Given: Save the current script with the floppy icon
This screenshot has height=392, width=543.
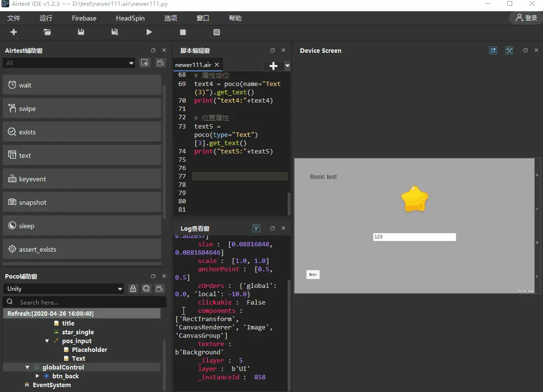Looking at the screenshot, I should tap(81, 32).
